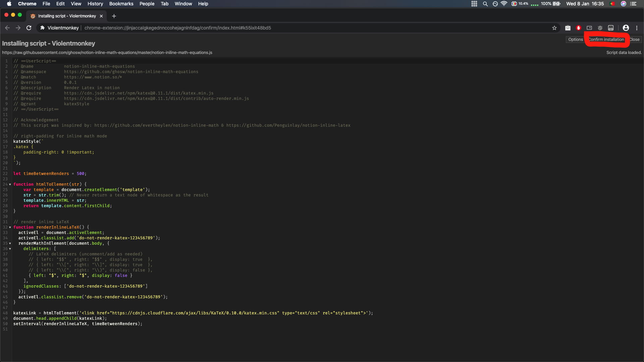Image resolution: width=644 pixels, height=362 pixels.
Task: Reload the page
Action: pos(29,28)
